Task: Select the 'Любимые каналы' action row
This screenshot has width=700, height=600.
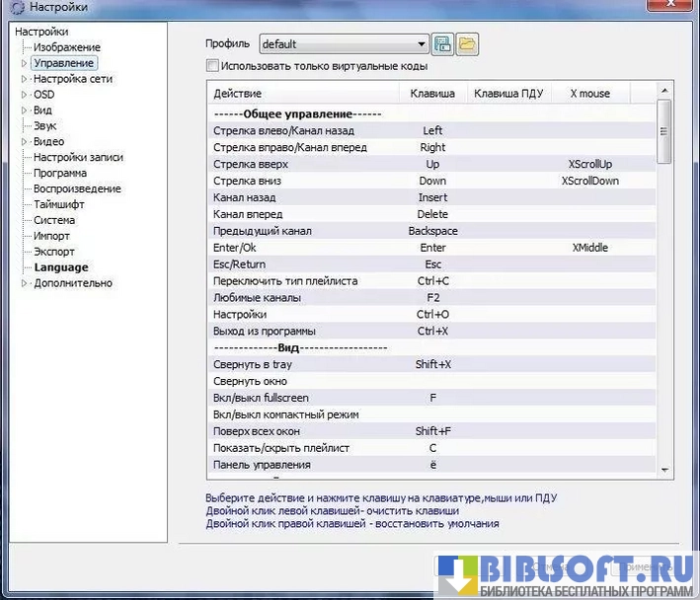Action: (x=257, y=297)
